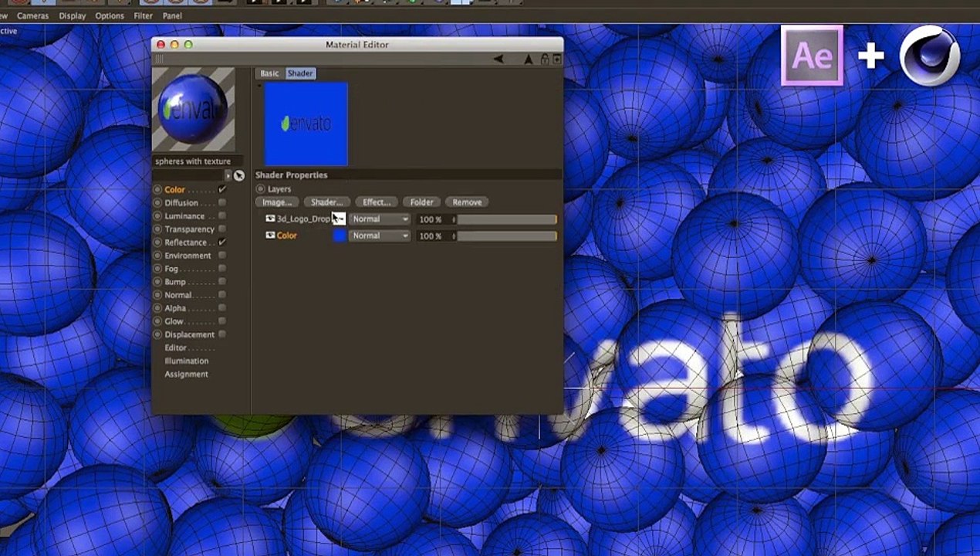Click the animation dot beside the Diffusion channel
Image resolution: width=980 pixels, height=556 pixels.
(x=157, y=203)
